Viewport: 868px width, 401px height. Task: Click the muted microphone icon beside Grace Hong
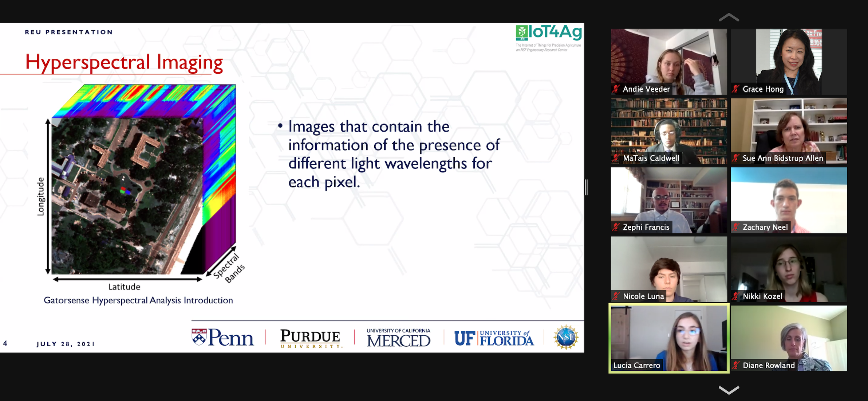(x=736, y=89)
